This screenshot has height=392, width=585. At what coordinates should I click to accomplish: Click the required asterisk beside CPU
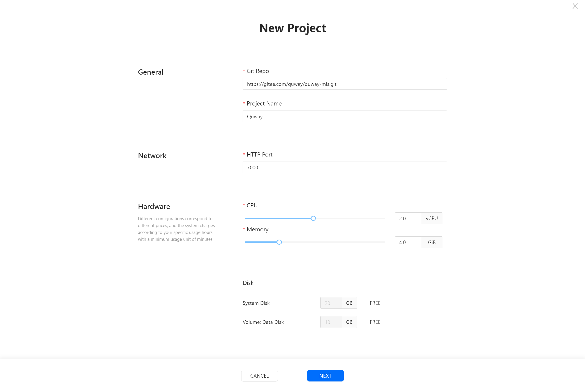pos(244,206)
